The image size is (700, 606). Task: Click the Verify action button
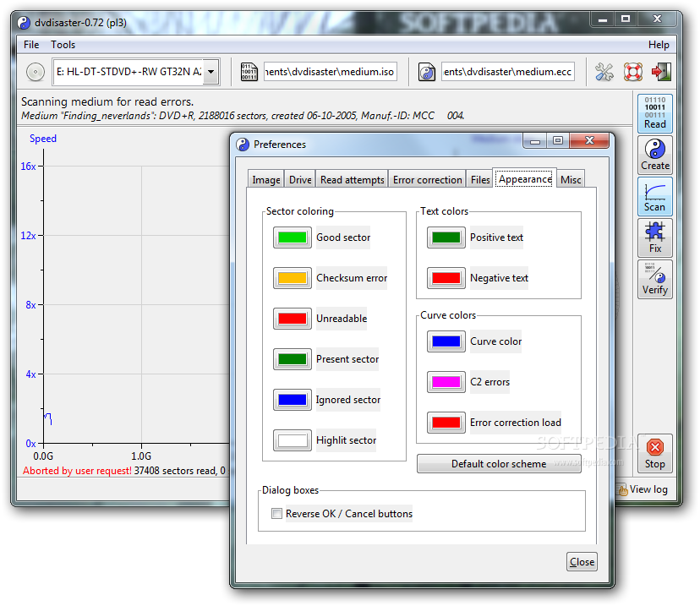pyautogui.click(x=654, y=280)
